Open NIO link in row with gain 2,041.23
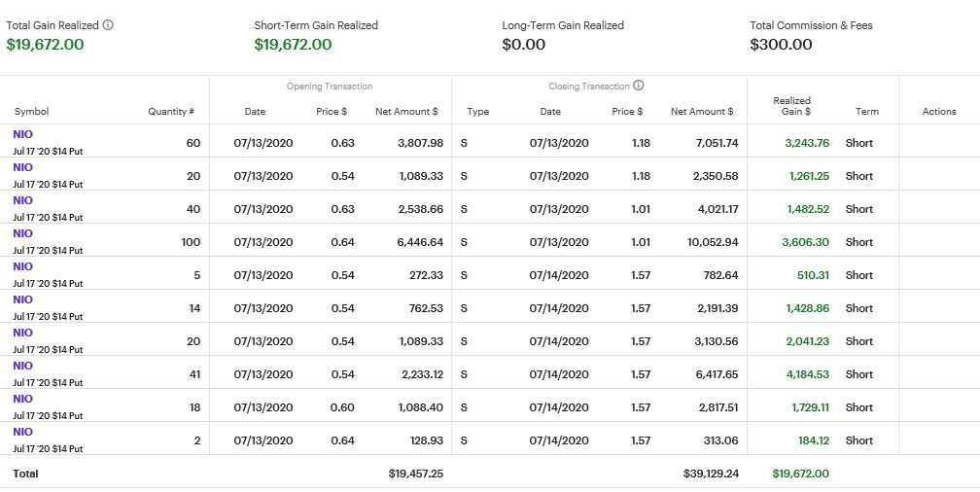The height and width of the screenshot is (492, 980). pos(22,334)
